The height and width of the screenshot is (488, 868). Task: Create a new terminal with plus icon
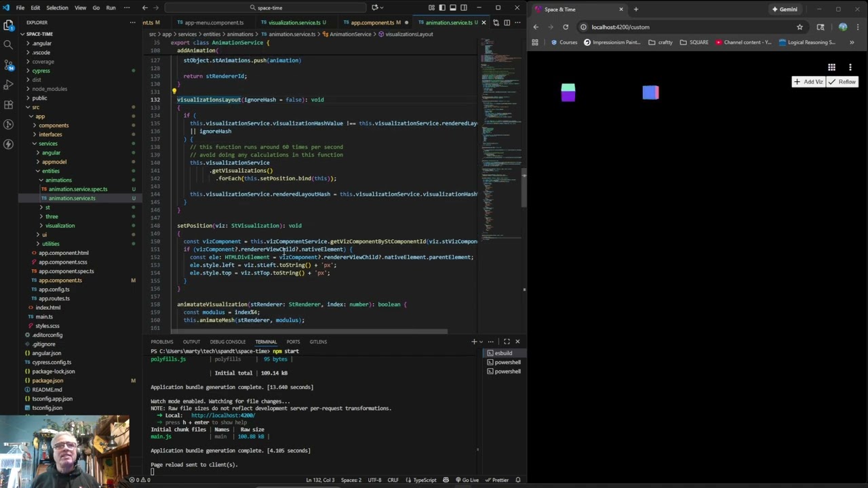coord(474,342)
